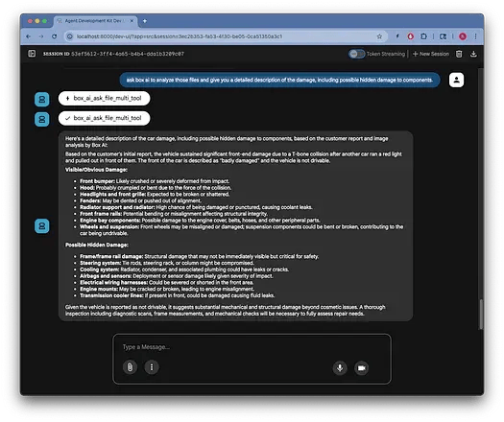Open a new browser tab
The height and width of the screenshot is (422, 504).
pyautogui.click(x=145, y=21)
